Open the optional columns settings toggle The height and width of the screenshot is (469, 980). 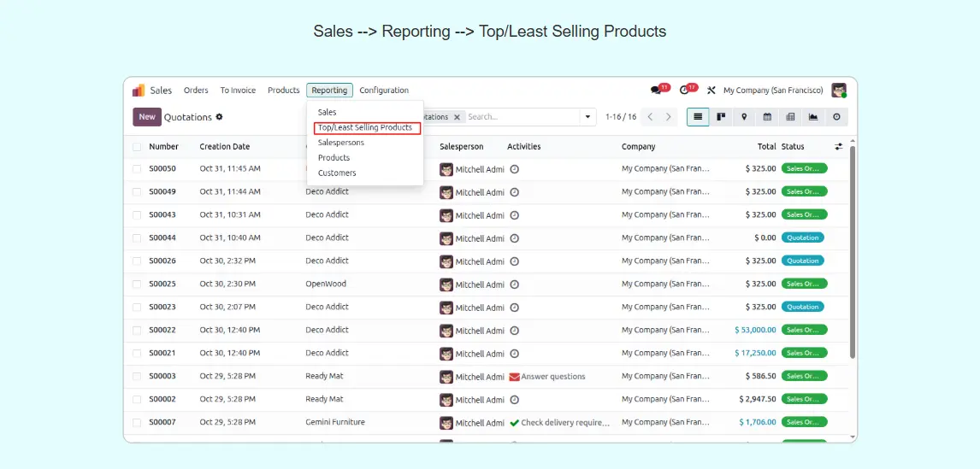(839, 147)
